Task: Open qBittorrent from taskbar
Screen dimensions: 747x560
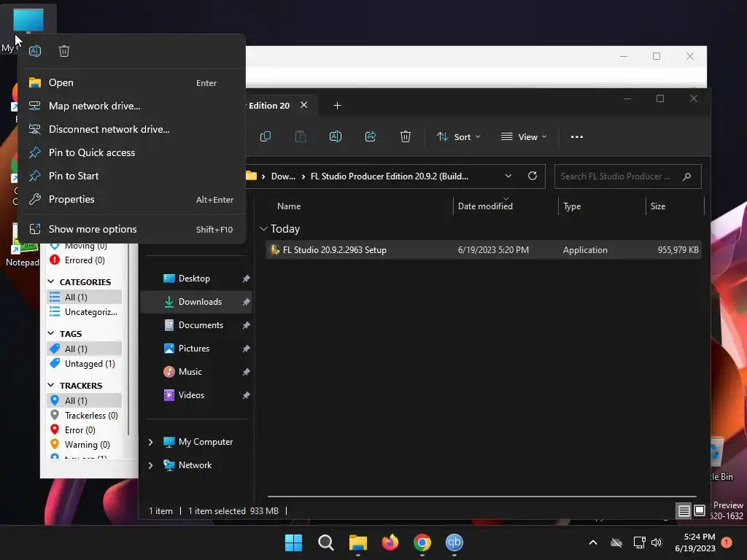Action: [x=454, y=542]
